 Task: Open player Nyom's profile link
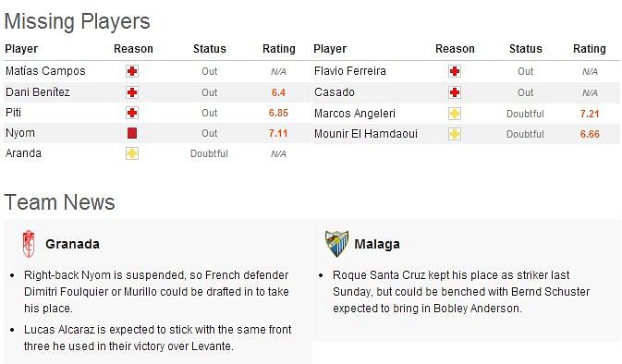click(x=20, y=133)
